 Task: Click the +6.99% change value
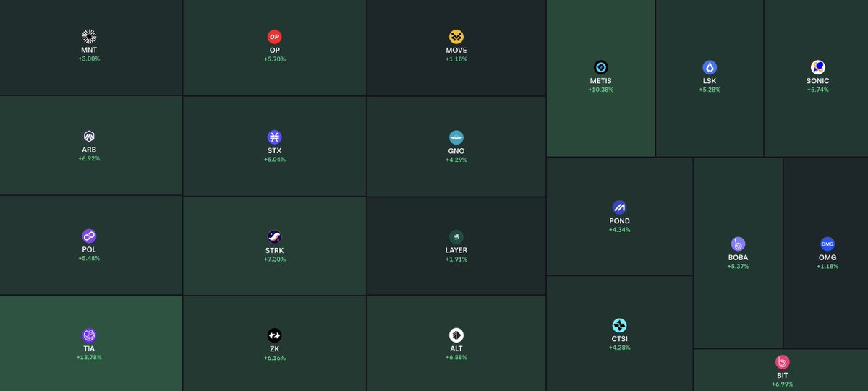point(782,384)
